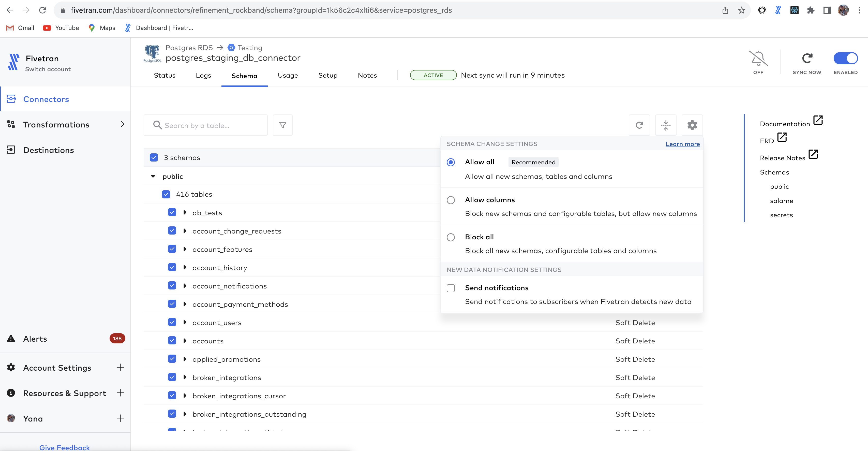
Task: Open the Maps bookmark
Action: [x=102, y=28]
